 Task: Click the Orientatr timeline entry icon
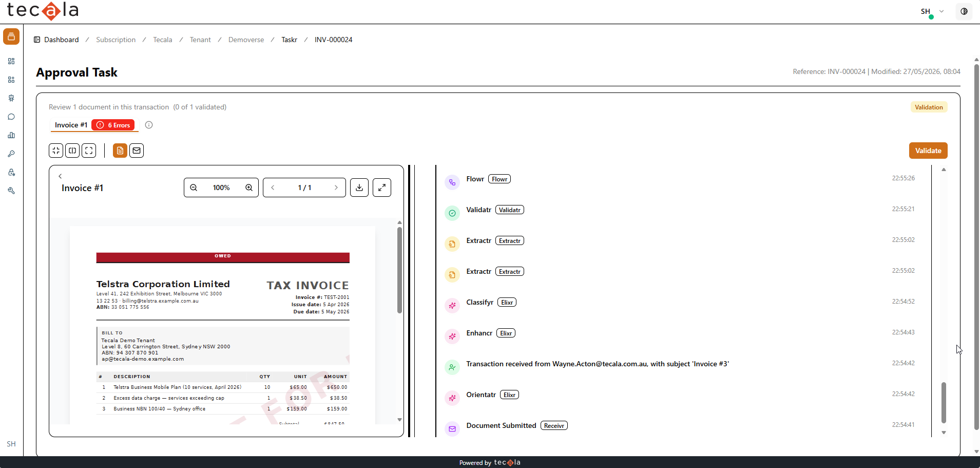(452, 398)
